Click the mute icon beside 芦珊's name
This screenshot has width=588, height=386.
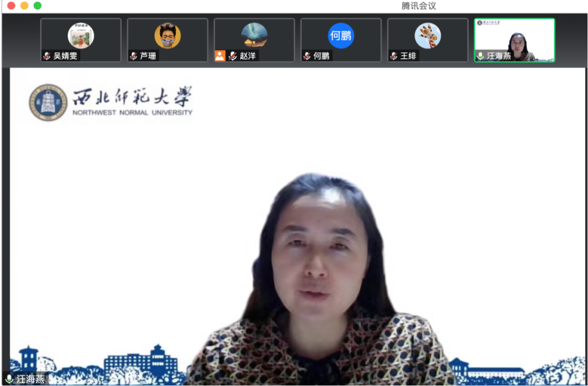134,55
